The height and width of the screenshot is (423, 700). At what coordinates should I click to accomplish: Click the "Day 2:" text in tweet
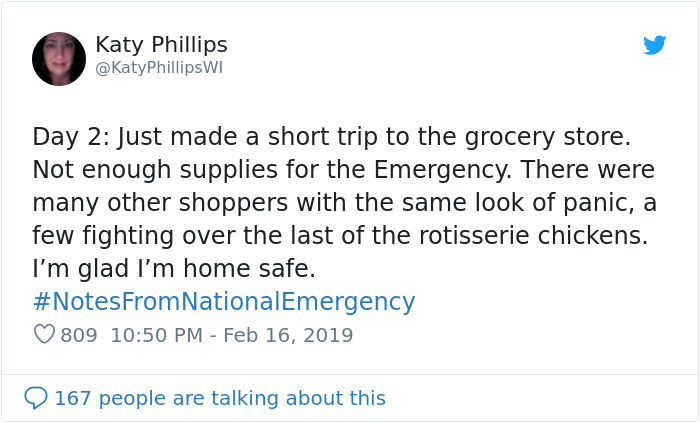67,136
